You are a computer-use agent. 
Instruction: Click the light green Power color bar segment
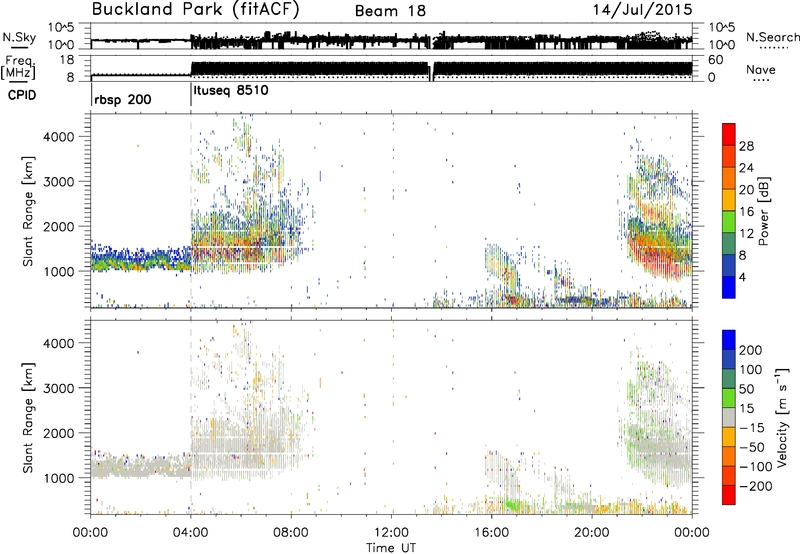pyautogui.click(x=729, y=222)
